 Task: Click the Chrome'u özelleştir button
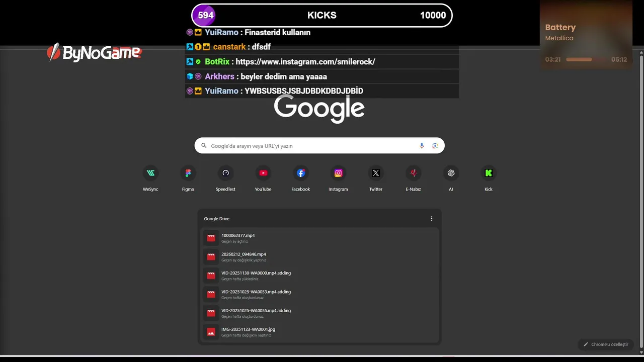pyautogui.click(x=606, y=344)
